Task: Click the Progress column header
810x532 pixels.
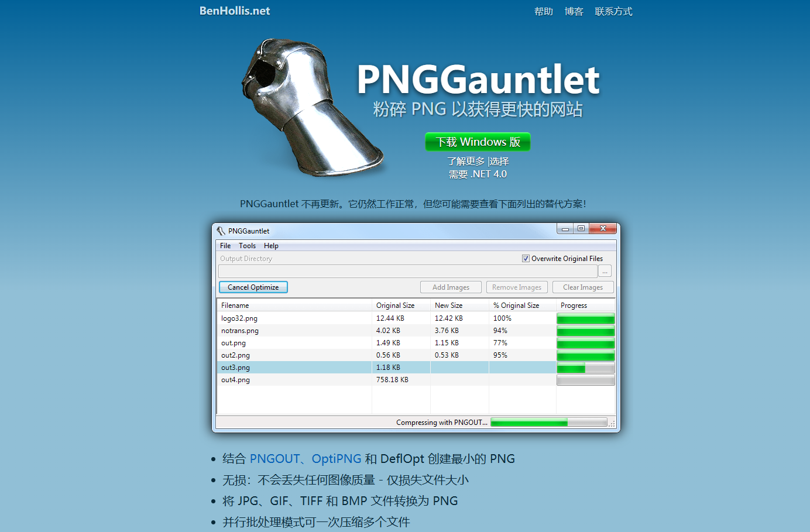Action: click(x=585, y=306)
